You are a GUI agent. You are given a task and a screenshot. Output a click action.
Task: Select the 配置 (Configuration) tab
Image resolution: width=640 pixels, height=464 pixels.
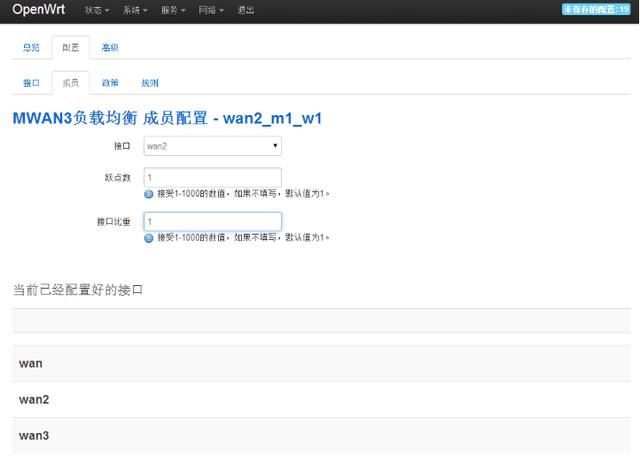(71, 47)
